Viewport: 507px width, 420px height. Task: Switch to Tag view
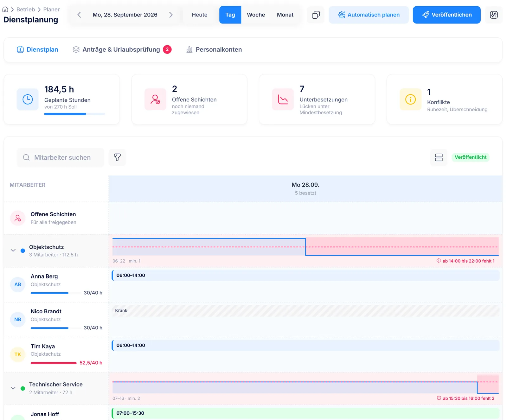coord(230,15)
